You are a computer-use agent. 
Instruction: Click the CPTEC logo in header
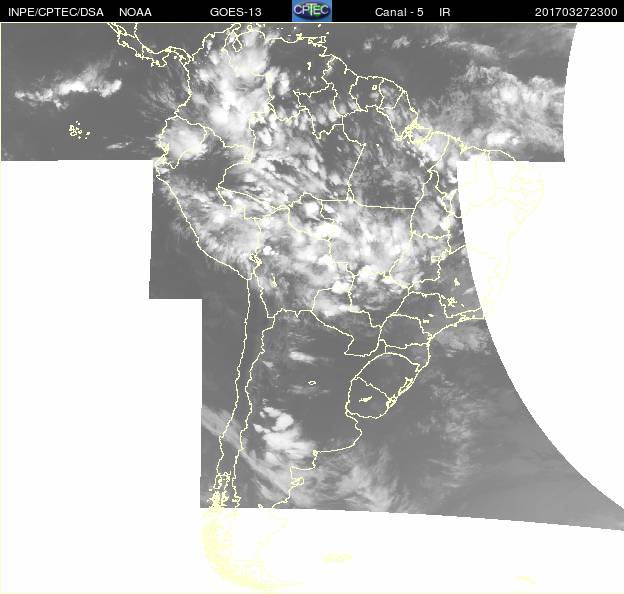[312, 11]
